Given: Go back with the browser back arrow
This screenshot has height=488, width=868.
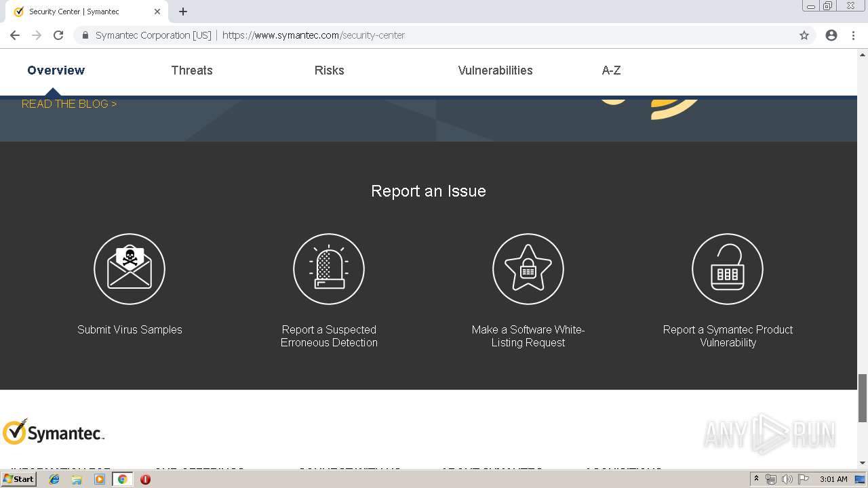Looking at the screenshot, I should pyautogui.click(x=15, y=35).
